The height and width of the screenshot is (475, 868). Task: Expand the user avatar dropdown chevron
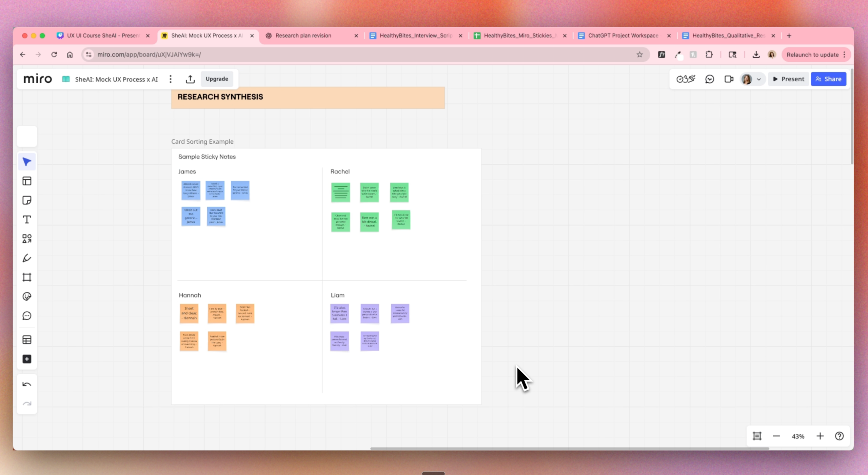[x=759, y=79]
